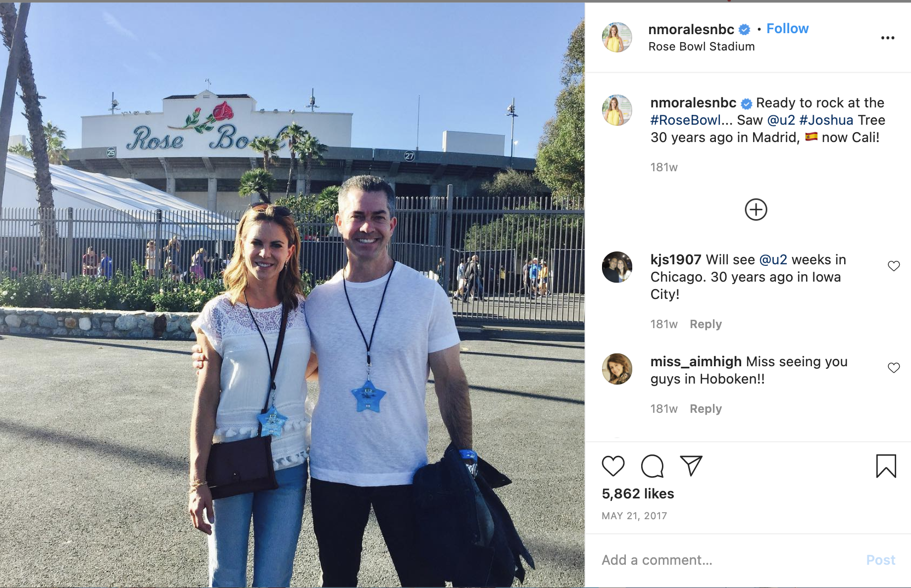Like the post with heart icon
The width and height of the screenshot is (911, 588).
pos(613,466)
